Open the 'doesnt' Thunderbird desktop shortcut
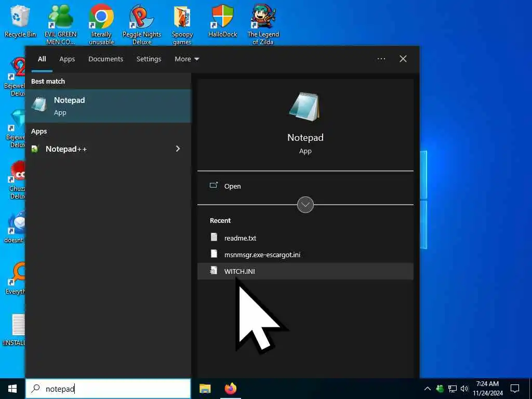 click(15, 228)
